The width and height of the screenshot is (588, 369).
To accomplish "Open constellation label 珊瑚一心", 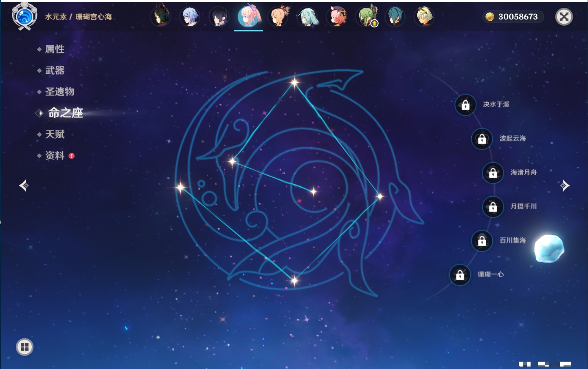I will pos(491,274).
